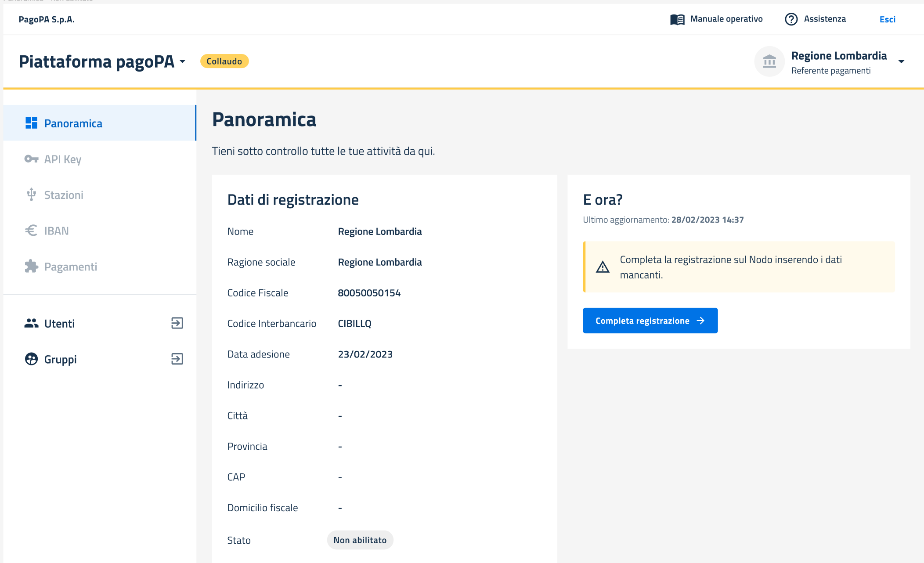Image resolution: width=924 pixels, height=563 pixels.
Task: Click the Assistenza question mark icon
Action: point(791,19)
